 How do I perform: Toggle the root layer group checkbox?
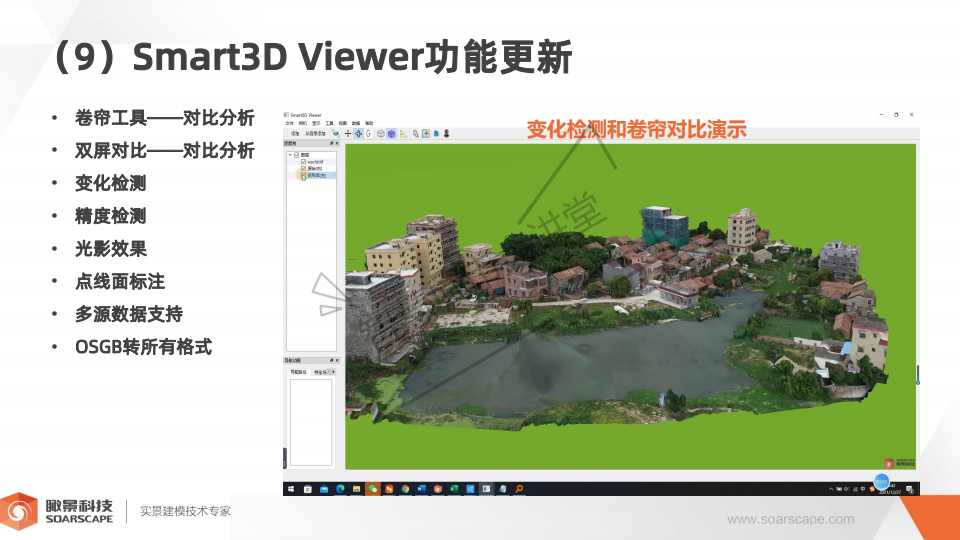pyautogui.click(x=296, y=155)
